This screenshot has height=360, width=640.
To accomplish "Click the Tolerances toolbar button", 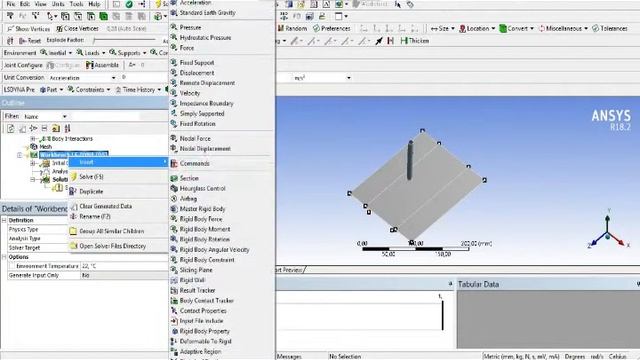I will coord(610,28).
